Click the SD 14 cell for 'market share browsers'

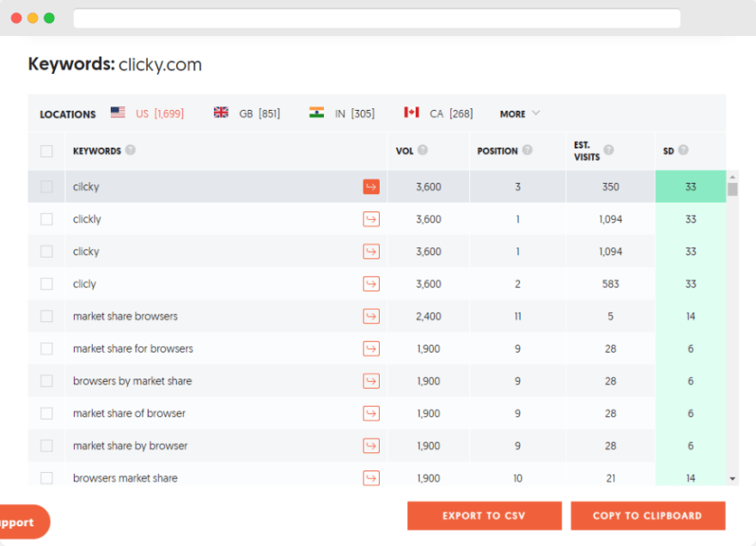click(691, 316)
